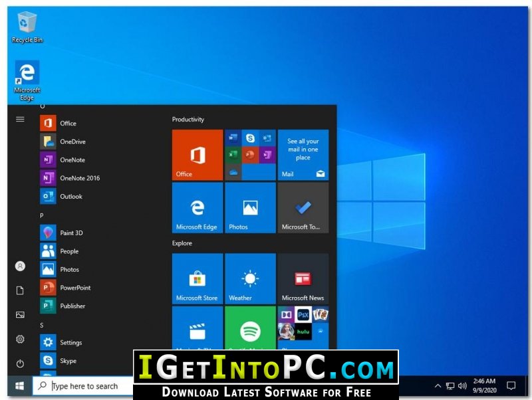Select the Recycle Bin desktop icon

pos(27,27)
